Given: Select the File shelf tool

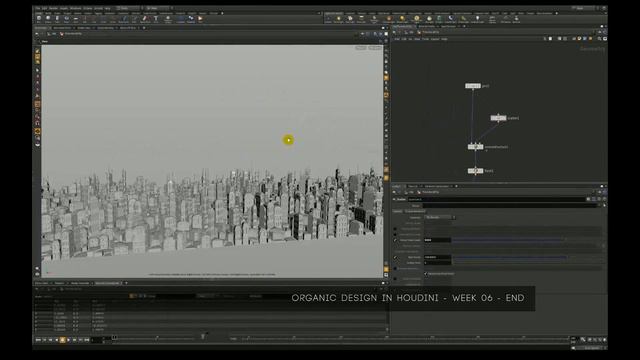Looking at the screenshot, I should (200, 19).
